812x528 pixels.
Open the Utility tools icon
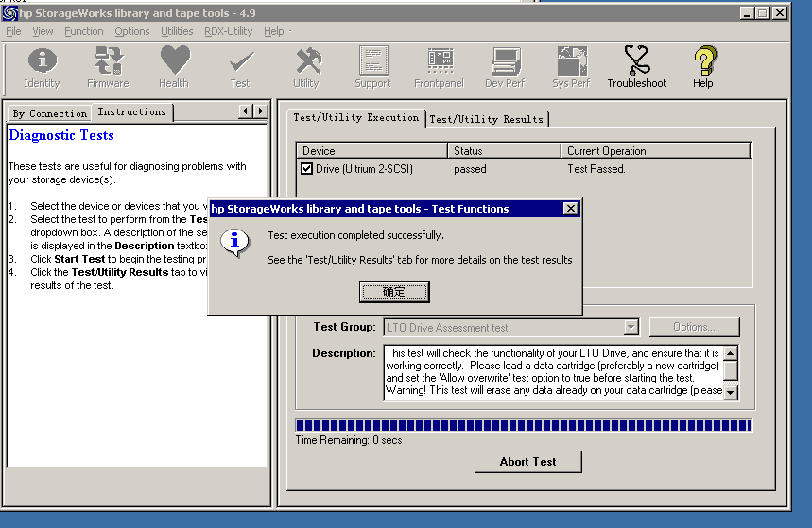[307, 67]
